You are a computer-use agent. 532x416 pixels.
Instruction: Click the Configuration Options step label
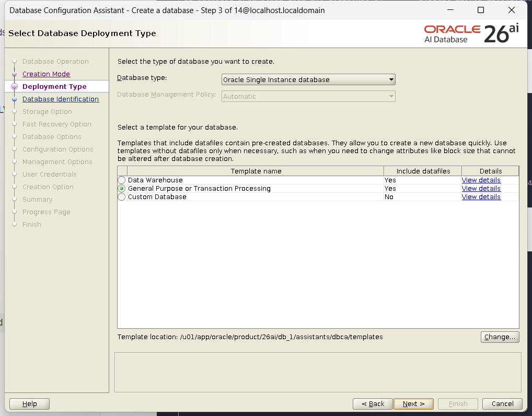tap(57, 149)
